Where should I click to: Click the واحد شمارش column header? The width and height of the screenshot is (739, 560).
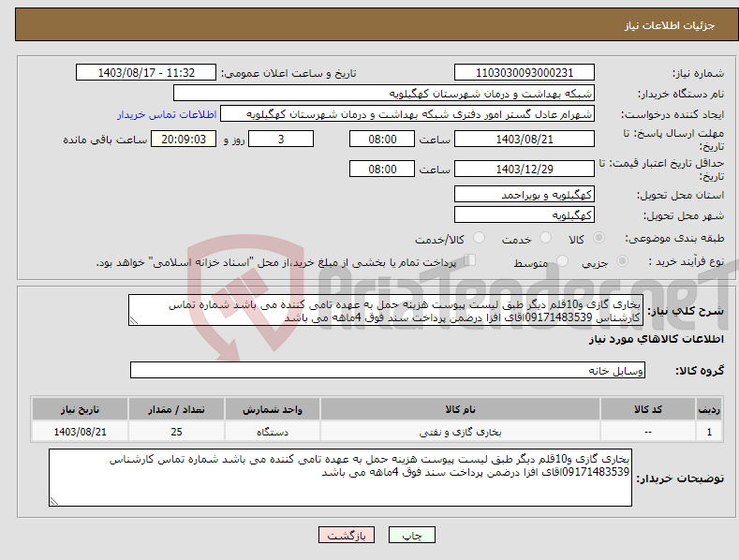273,409
